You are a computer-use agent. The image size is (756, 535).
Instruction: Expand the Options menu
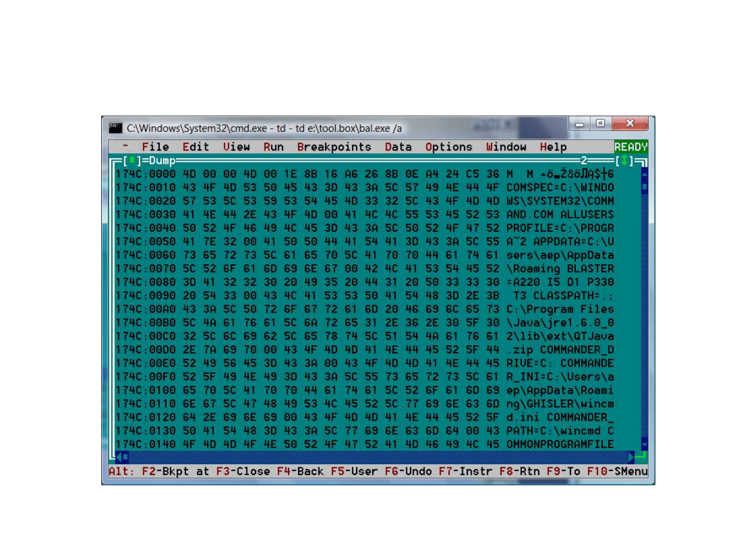[x=449, y=147]
